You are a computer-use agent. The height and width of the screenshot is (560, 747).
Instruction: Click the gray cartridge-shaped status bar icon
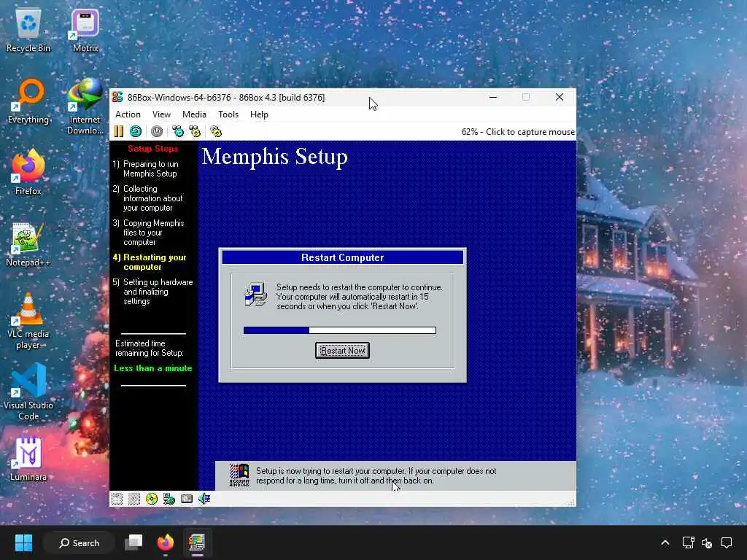(x=187, y=499)
